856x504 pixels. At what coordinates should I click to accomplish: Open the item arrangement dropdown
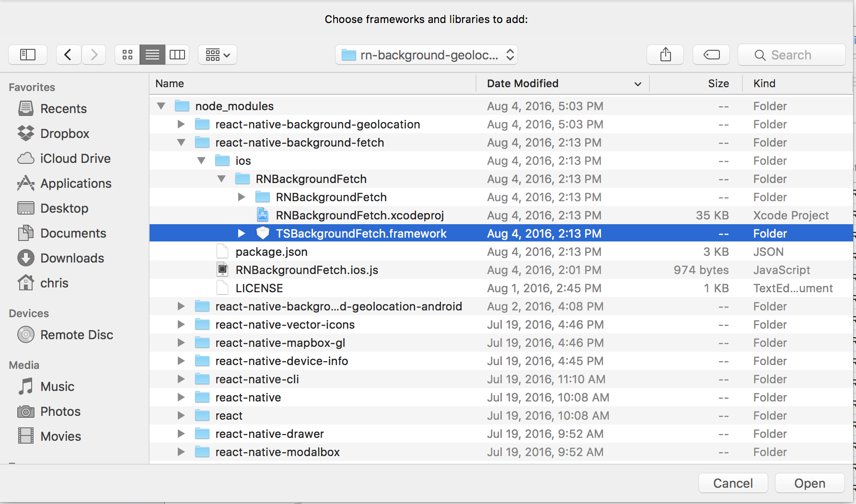pos(218,55)
